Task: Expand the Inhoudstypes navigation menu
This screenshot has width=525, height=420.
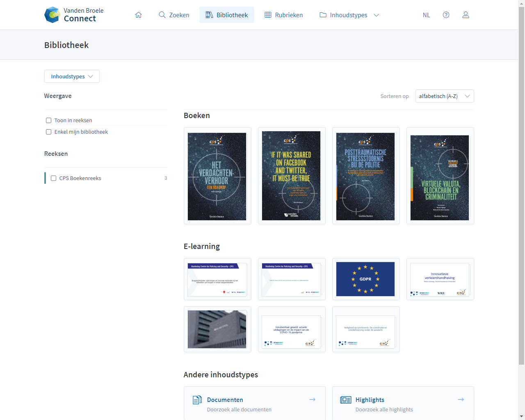Action: click(x=349, y=15)
